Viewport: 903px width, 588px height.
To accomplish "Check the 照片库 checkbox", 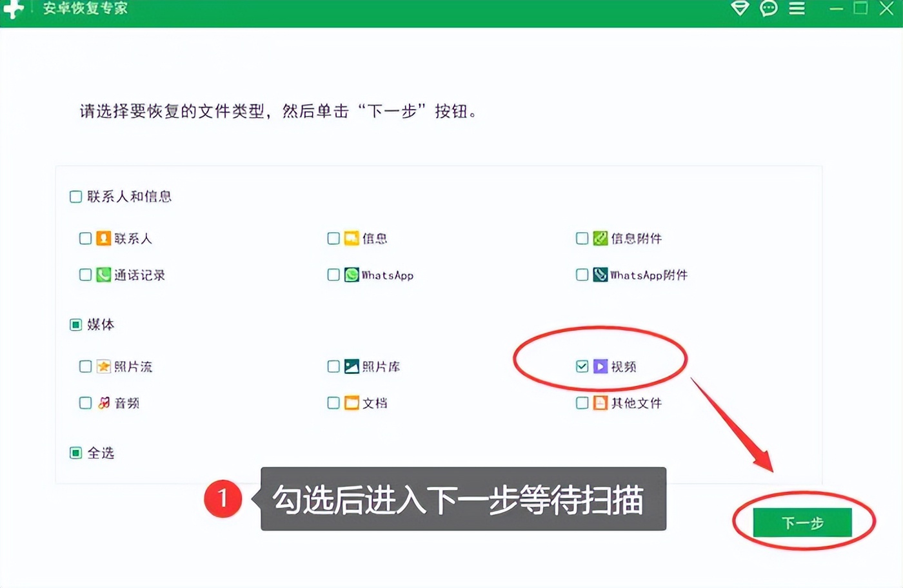I will [x=333, y=367].
